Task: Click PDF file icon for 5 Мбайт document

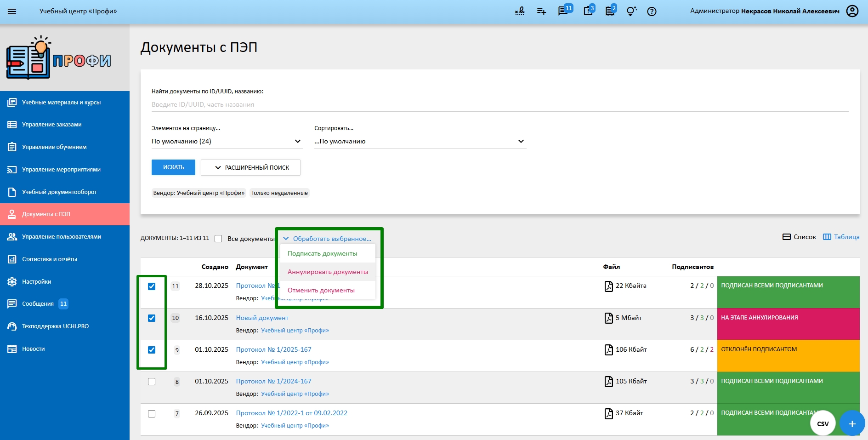Action: point(608,318)
